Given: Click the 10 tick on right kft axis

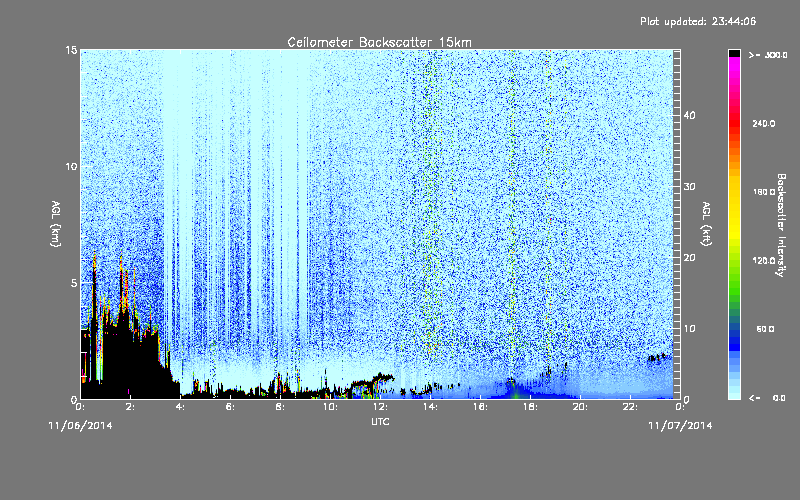Looking at the screenshot, I should (x=689, y=329).
